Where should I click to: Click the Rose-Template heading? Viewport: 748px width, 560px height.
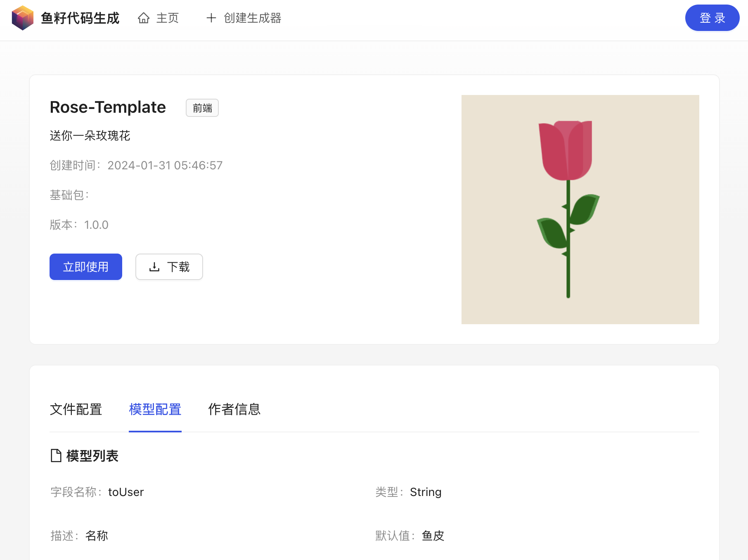[x=108, y=107]
